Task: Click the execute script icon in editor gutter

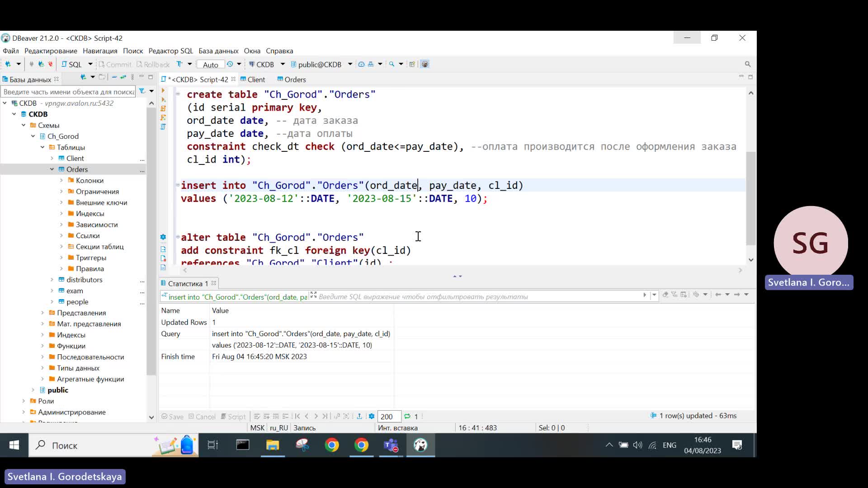Action: point(163,108)
